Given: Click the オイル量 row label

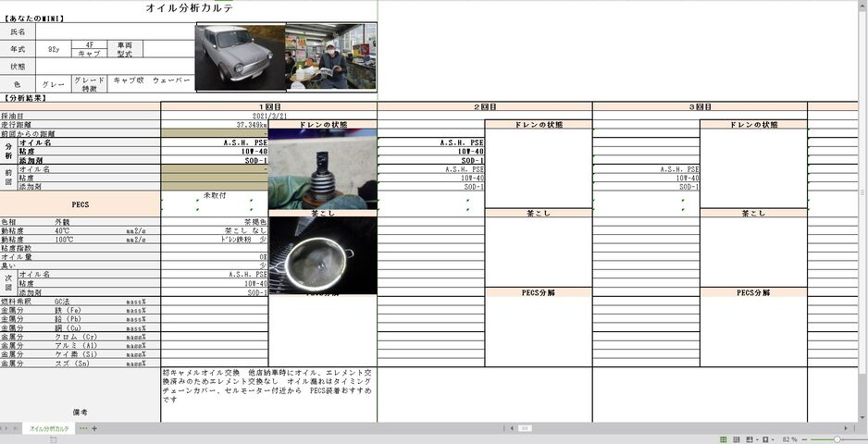Looking at the screenshot, I should coord(81,257).
